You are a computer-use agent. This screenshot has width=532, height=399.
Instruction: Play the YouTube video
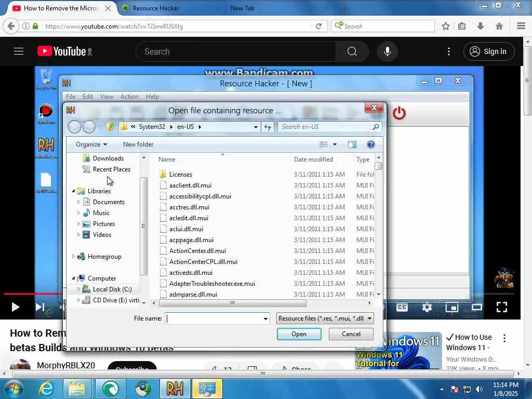click(x=15, y=307)
